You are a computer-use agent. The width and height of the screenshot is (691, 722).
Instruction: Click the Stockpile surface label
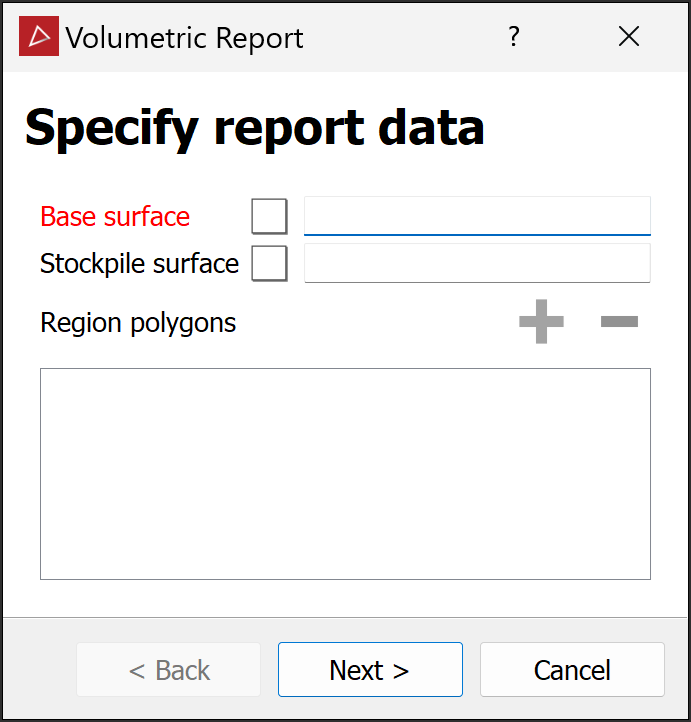coord(139,264)
